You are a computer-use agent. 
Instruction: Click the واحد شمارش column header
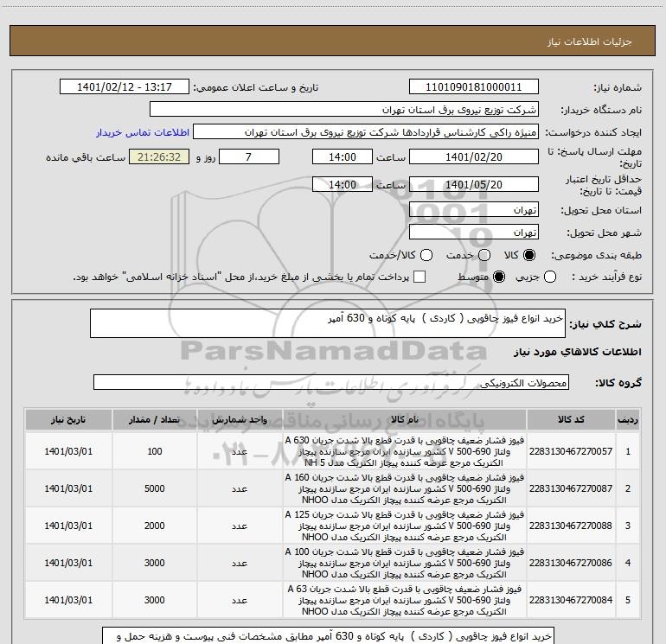[x=240, y=420]
